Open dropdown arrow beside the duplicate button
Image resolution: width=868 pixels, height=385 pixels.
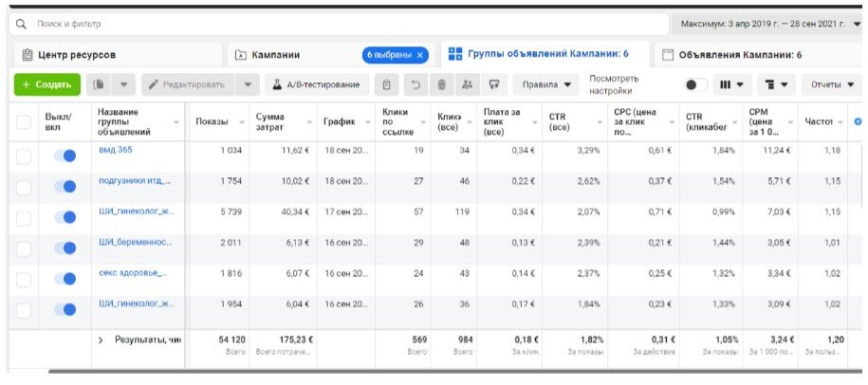point(124,84)
